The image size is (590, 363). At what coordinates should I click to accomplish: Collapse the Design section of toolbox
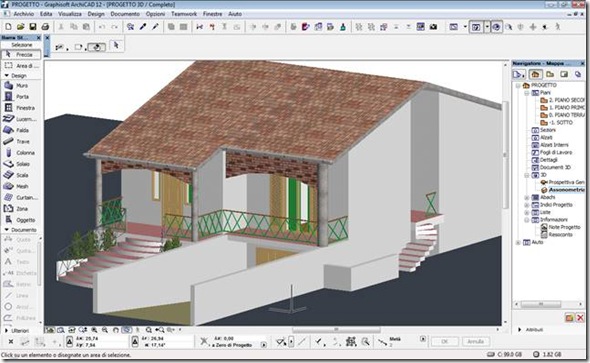[7, 76]
